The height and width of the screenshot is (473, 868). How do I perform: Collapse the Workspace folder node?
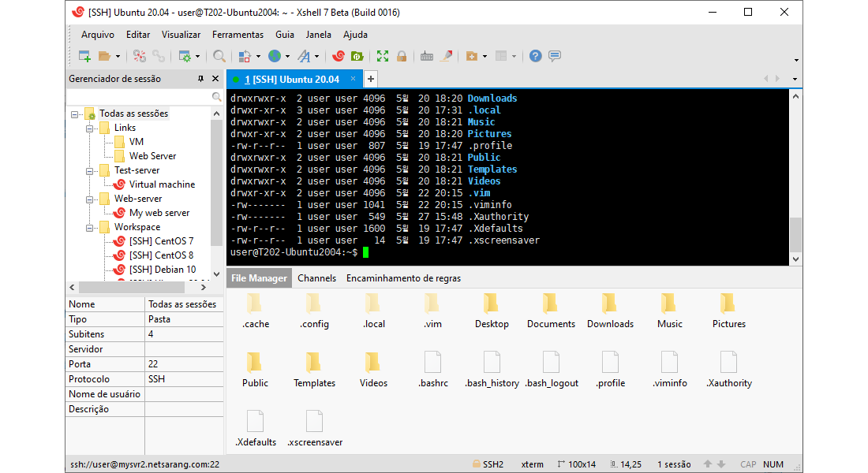click(x=89, y=227)
